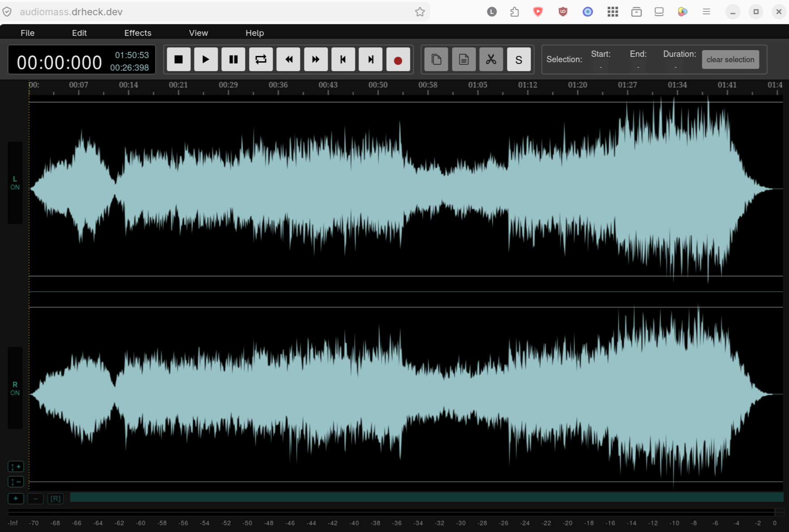Seek forward with fast-forward button
789x532 pixels.
[316, 59]
